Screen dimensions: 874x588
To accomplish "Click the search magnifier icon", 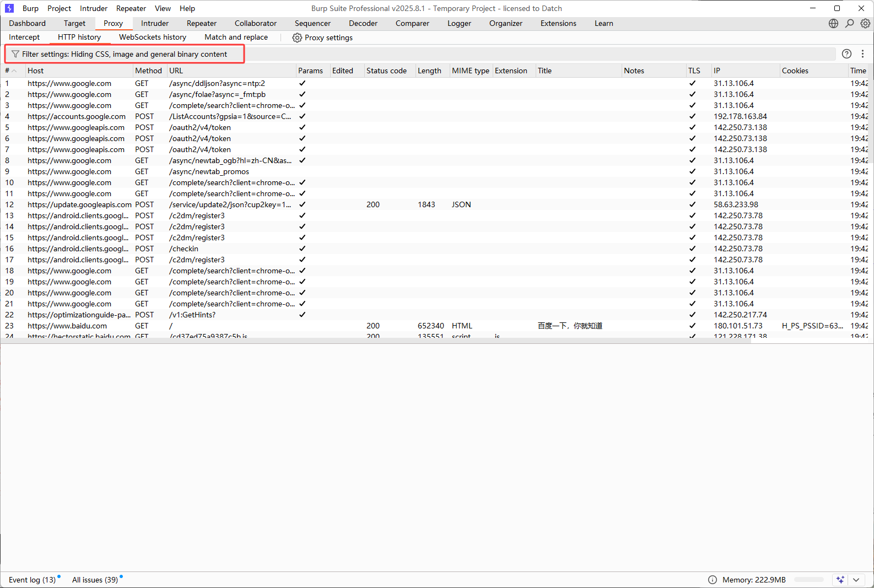I will click(850, 23).
